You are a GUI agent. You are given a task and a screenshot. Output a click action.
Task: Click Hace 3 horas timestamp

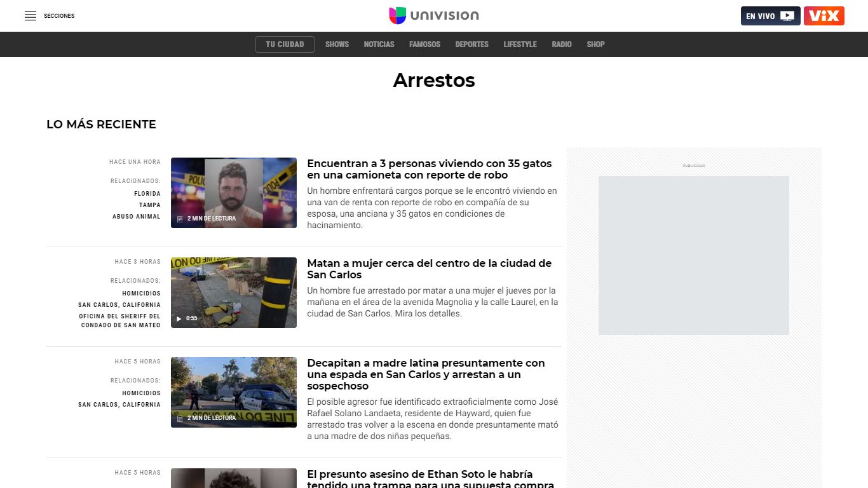coord(138,262)
